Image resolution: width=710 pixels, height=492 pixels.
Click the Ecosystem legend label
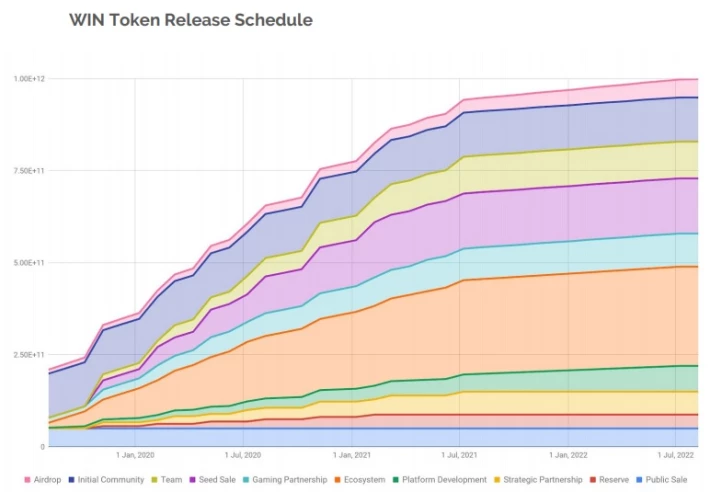365,480
